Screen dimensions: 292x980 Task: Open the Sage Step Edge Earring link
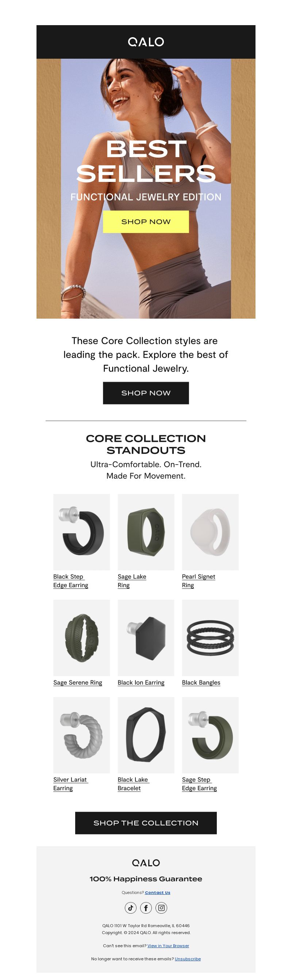tap(200, 784)
